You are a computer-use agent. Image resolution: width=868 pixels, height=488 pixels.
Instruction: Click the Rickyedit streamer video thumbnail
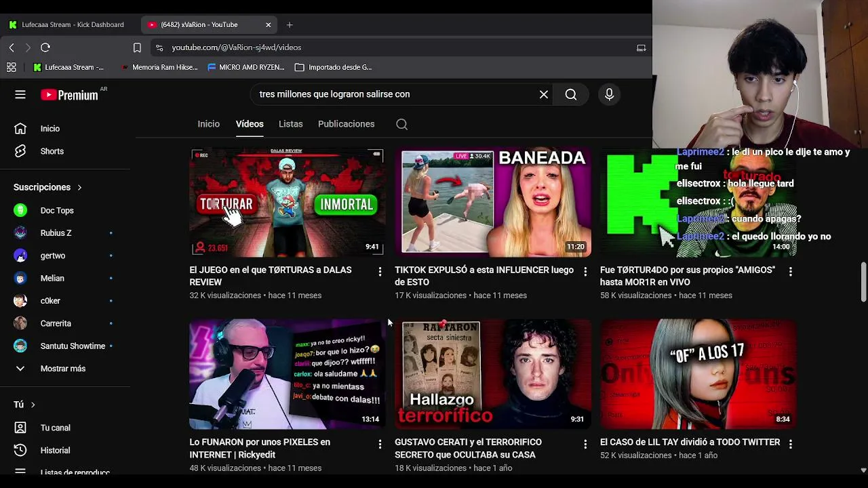coord(287,375)
